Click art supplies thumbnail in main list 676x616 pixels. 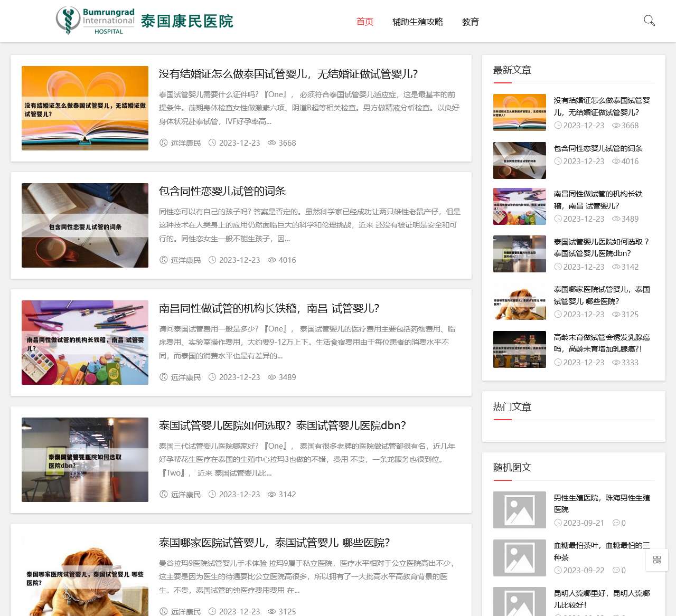(x=85, y=343)
